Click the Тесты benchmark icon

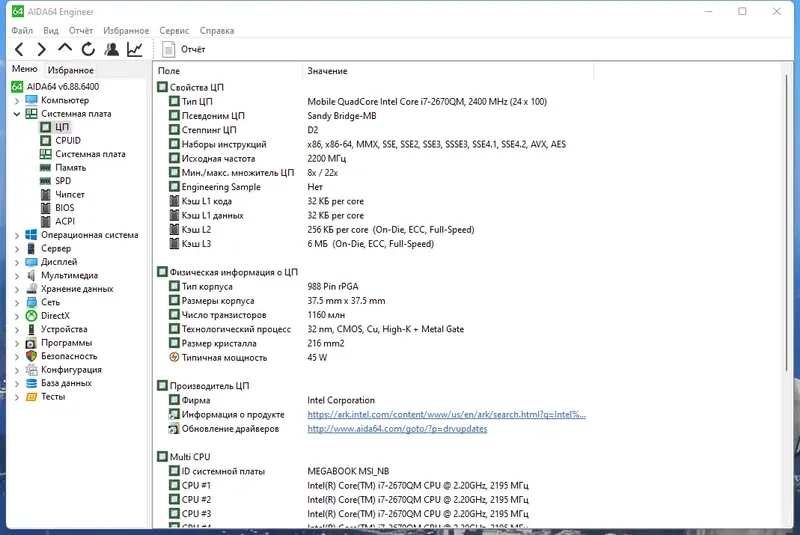click(31, 397)
